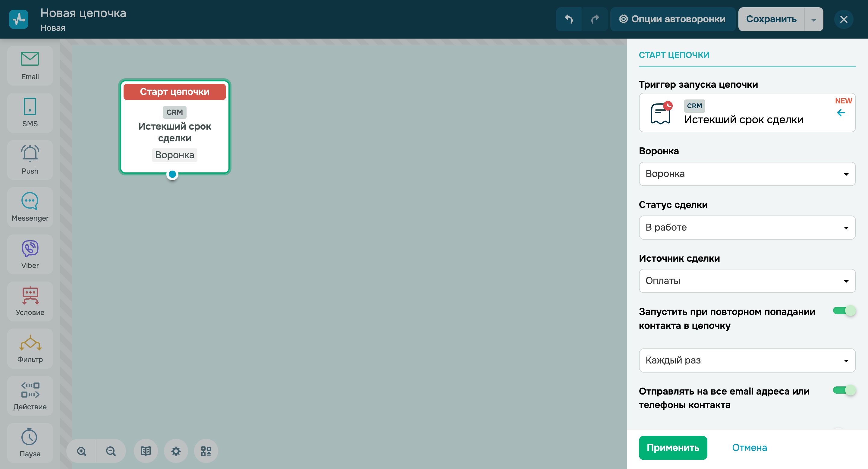This screenshot has height=469, width=868.
Task: Toggle the redo arrow
Action: 595,19
